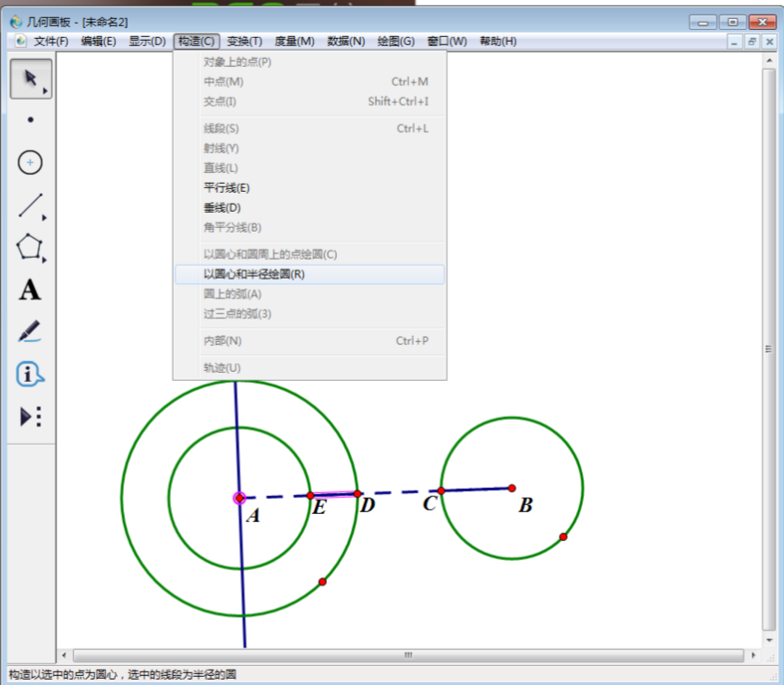The image size is (784, 685).
Task: Select the Polygon tool
Action: coord(30,247)
